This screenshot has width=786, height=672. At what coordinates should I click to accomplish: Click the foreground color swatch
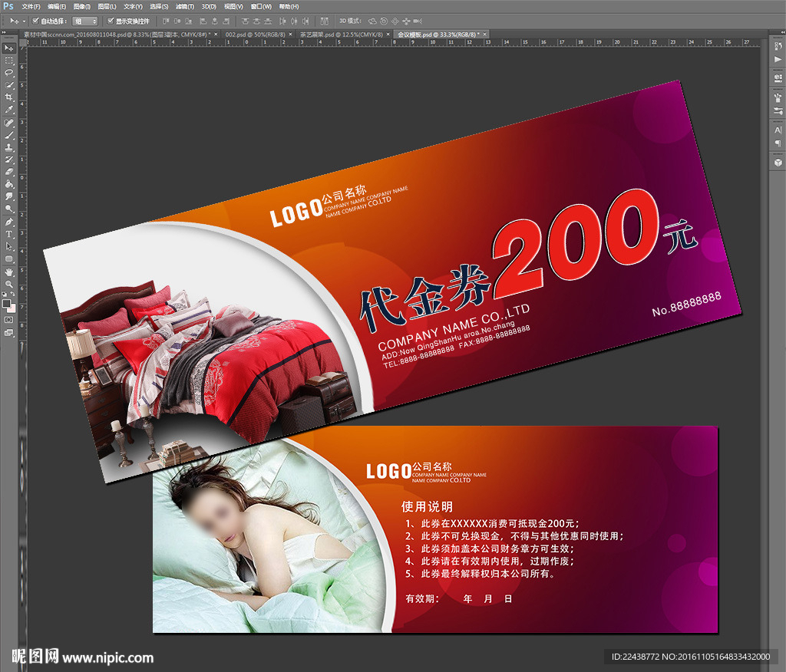click(6, 303)
